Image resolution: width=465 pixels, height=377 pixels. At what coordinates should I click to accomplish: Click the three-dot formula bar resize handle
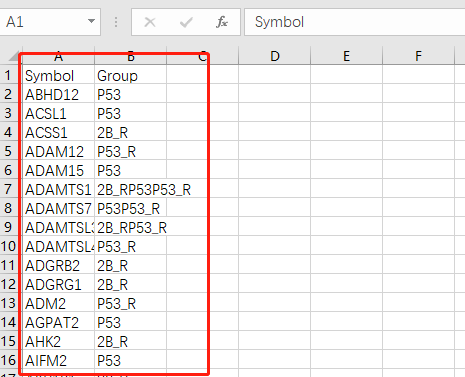116,22
